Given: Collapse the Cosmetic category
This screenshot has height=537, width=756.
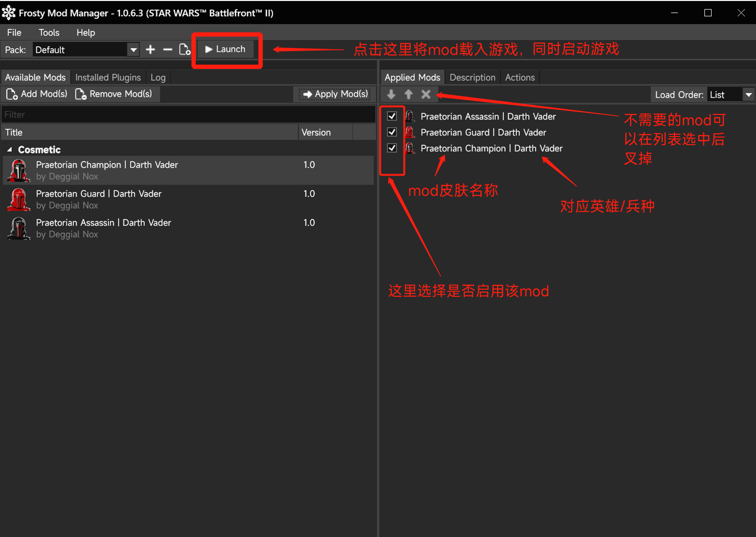Looking at the screenshot, I should 9,150.
